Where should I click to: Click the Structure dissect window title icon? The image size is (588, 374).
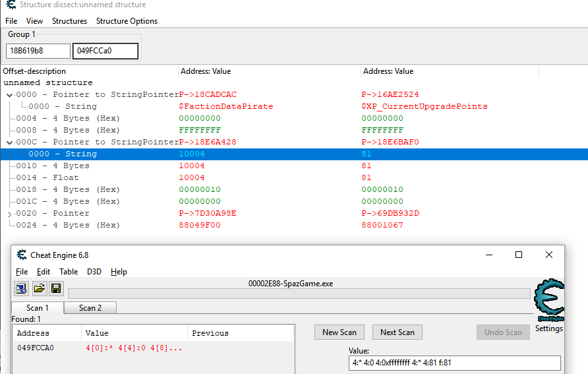pos(9,5)
